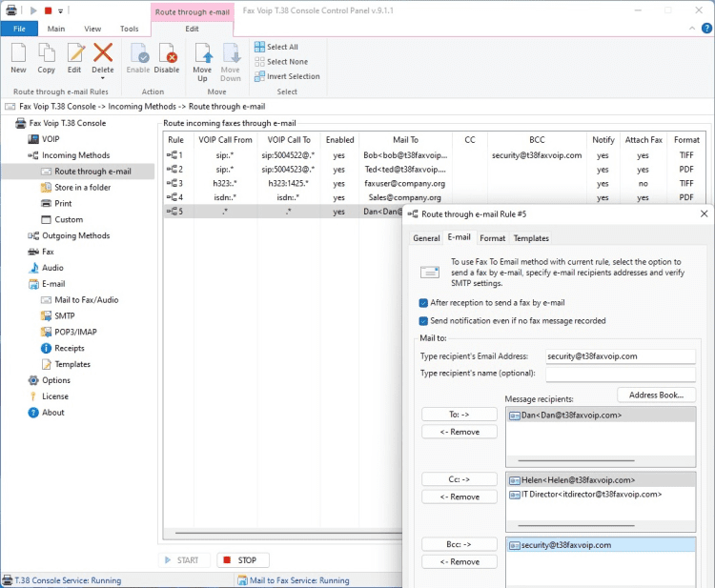This screenshot has height=588, width=715.
Task: Select All rules in ribbon
Action: tap(276, 47)
